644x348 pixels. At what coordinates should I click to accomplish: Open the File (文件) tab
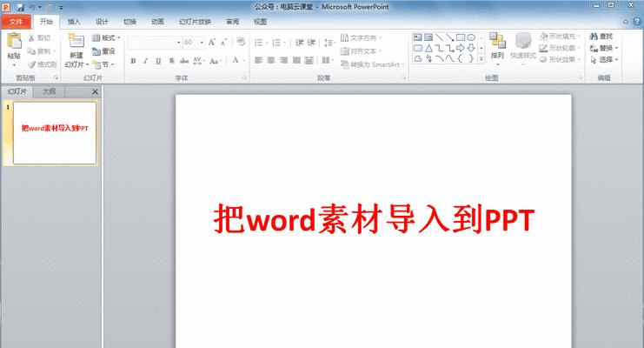[x=16, y=22]
